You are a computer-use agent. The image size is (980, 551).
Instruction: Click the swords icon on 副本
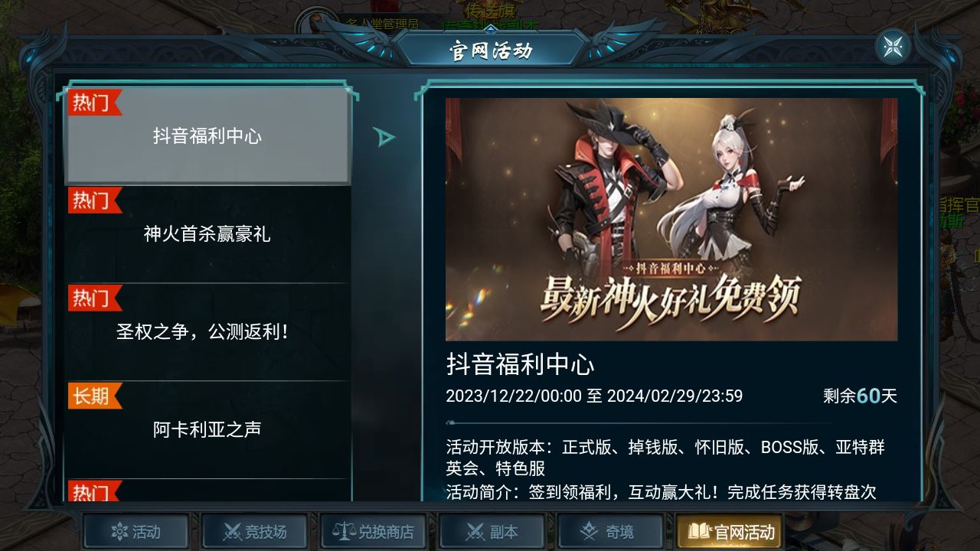[x=475, y=531]
